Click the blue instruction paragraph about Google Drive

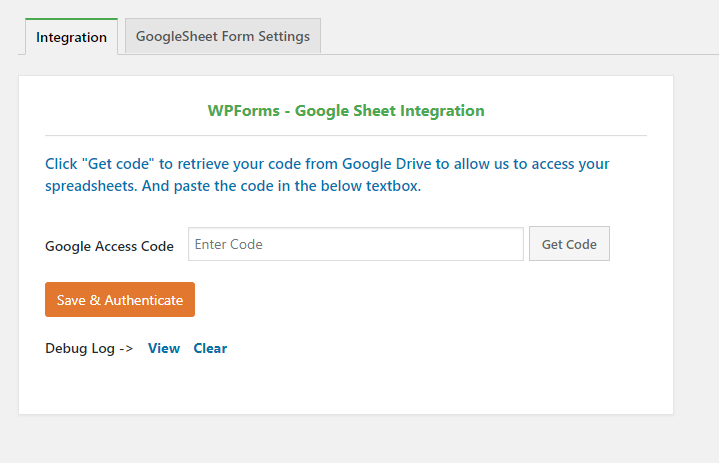(x=327, y=175)
